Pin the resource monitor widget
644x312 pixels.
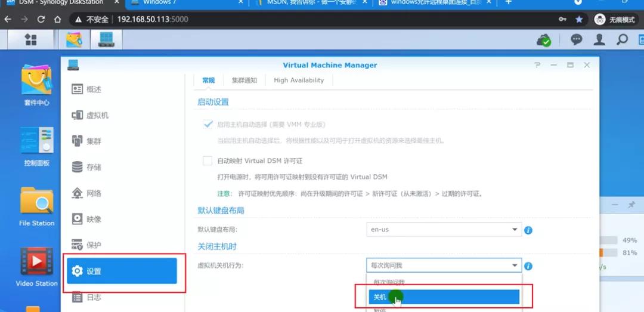point(631,204)
